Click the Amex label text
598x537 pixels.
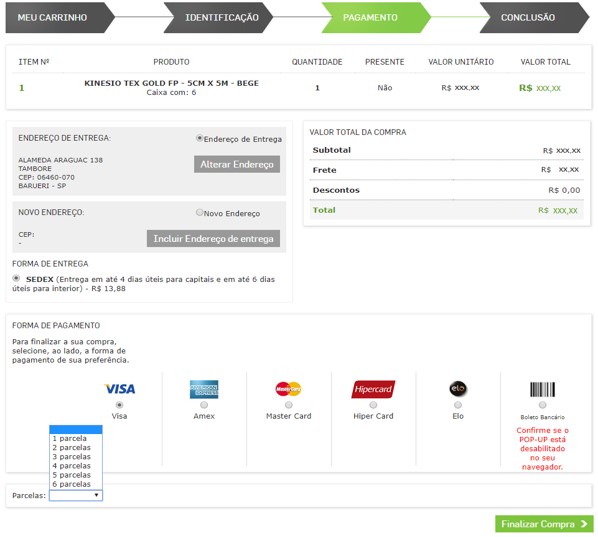pos(204,416)
